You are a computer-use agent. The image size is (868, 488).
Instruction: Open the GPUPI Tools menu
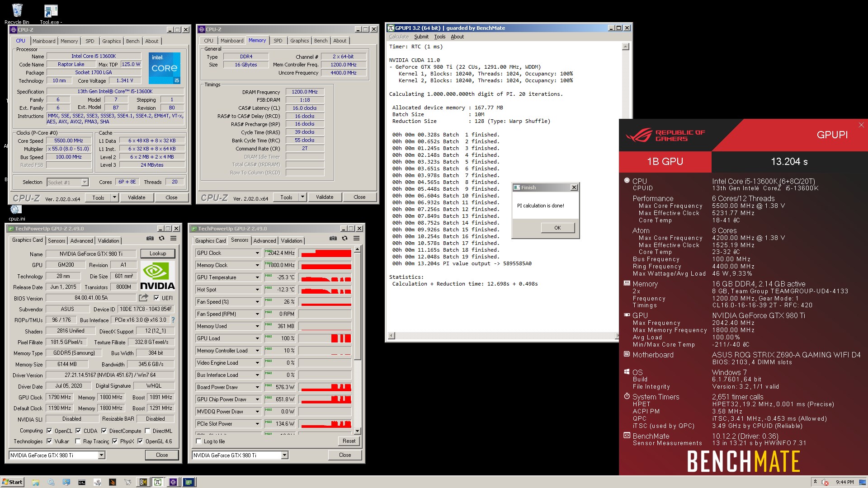(x=439, y=37)
